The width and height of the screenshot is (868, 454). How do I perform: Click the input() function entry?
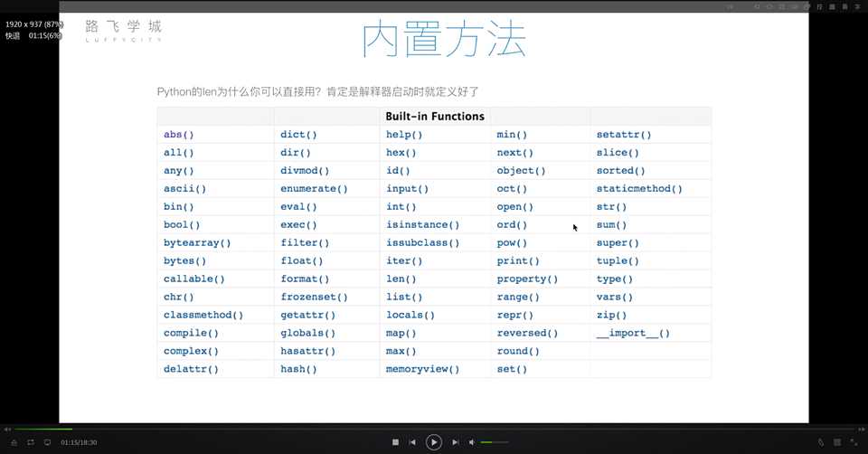[408, 189]
